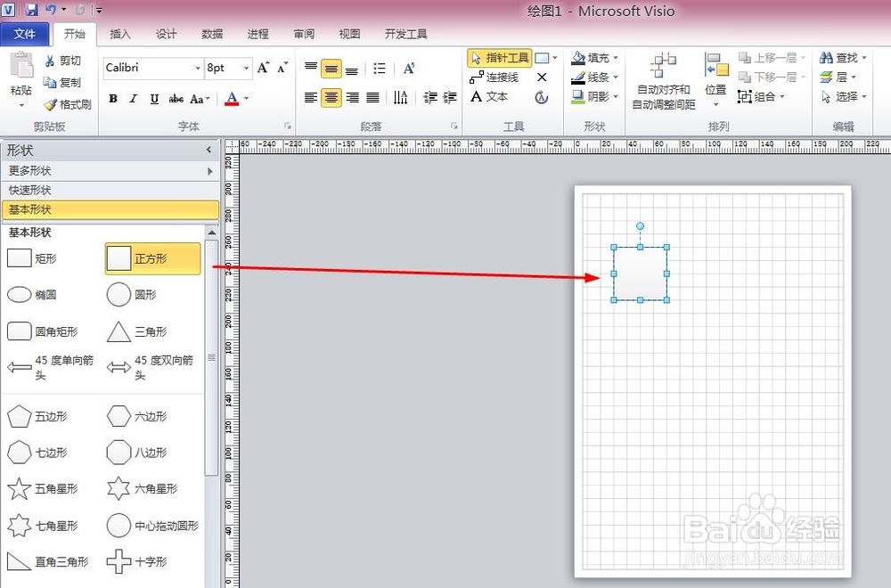Click the red font color A button
The height and width of the screenshot is (588, 891).
tap(232, 99)
